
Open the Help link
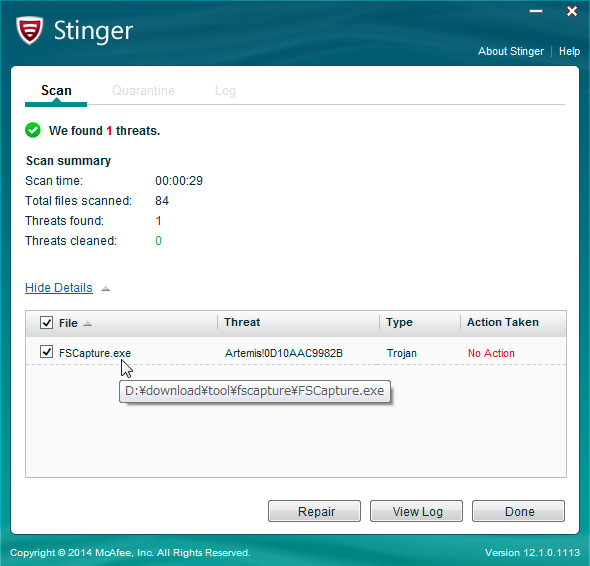click(569, 51)
